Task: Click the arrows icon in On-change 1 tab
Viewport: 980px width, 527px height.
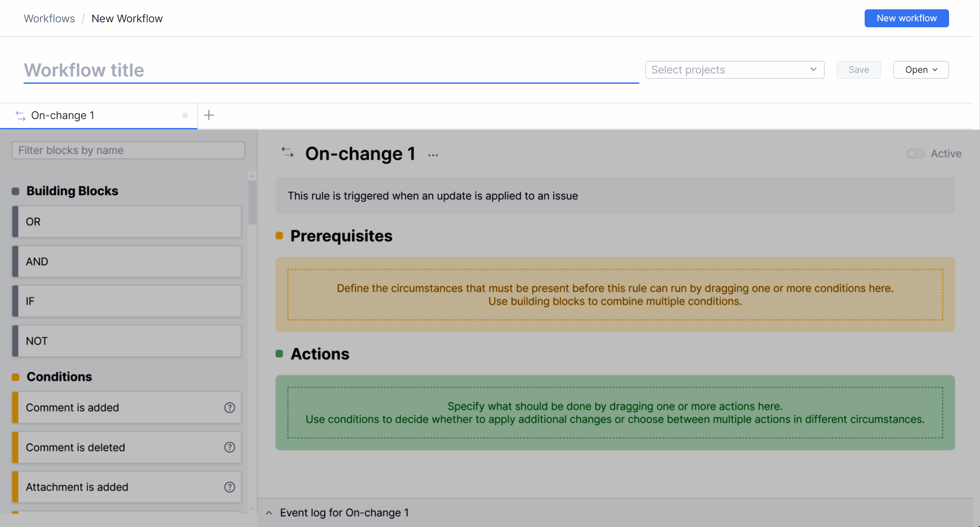Action: 21,116
